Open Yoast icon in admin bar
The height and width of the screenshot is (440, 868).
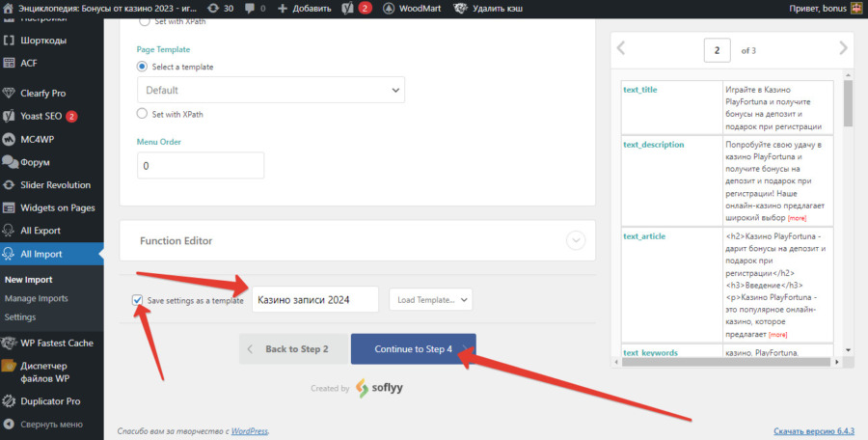[x=347, y=9]
